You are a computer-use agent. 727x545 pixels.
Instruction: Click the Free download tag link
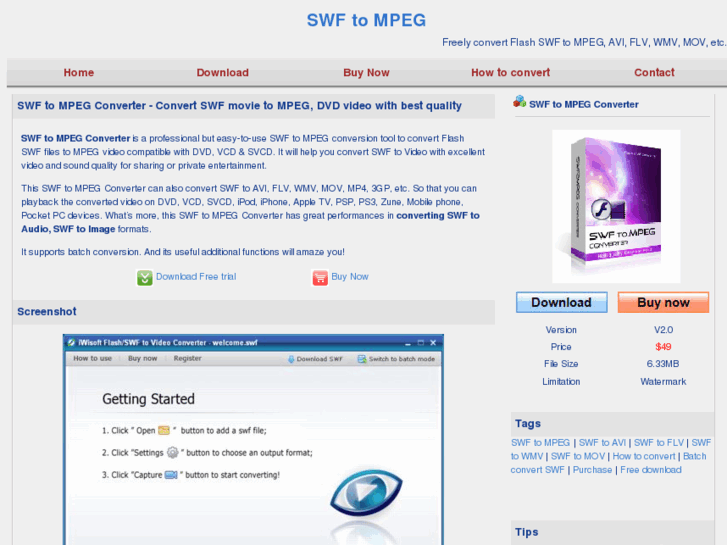[x=651, y=469]
